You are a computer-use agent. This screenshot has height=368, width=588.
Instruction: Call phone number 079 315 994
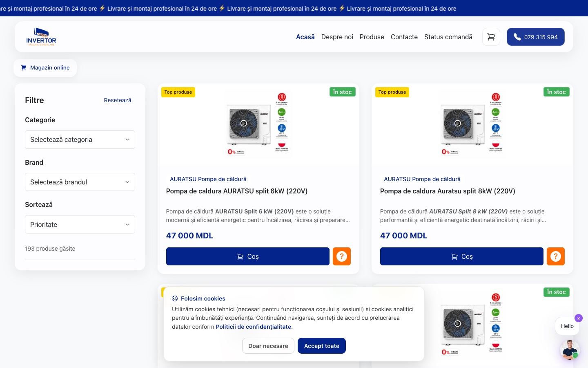pyautogui.click(x=536, y=37)
